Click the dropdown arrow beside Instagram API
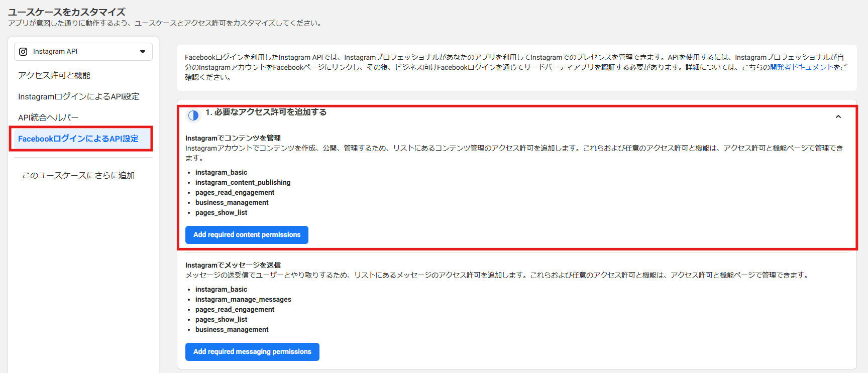Screen dimensions: 868x373 tap(143, 52)
